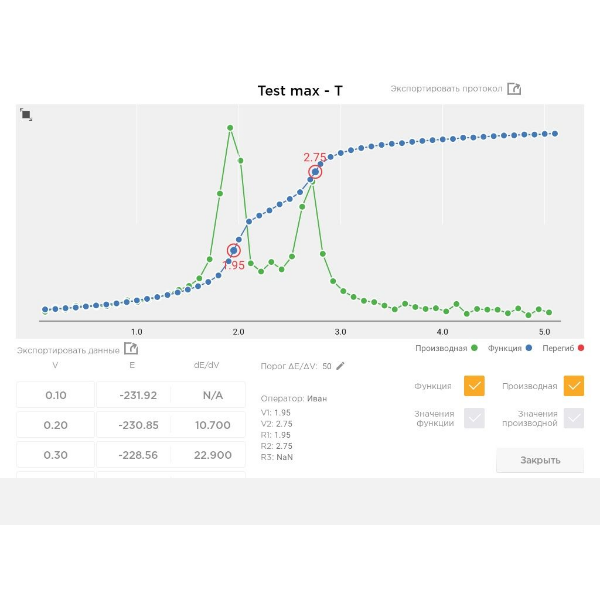The width and height of the screenshot is (600, 600).
Task: Edit the ΔE/ΔV threshold with pencil icon
Action: (x=340, y=366)
